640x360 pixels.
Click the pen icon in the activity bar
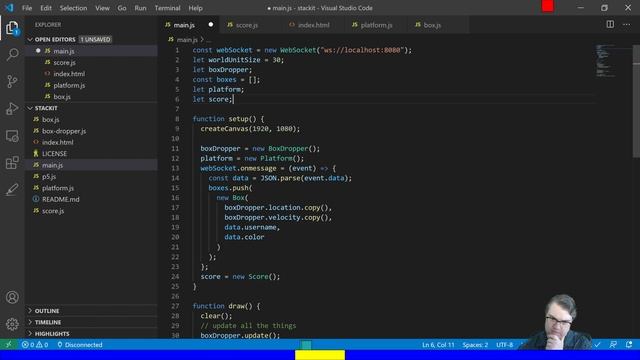point(12,189)
